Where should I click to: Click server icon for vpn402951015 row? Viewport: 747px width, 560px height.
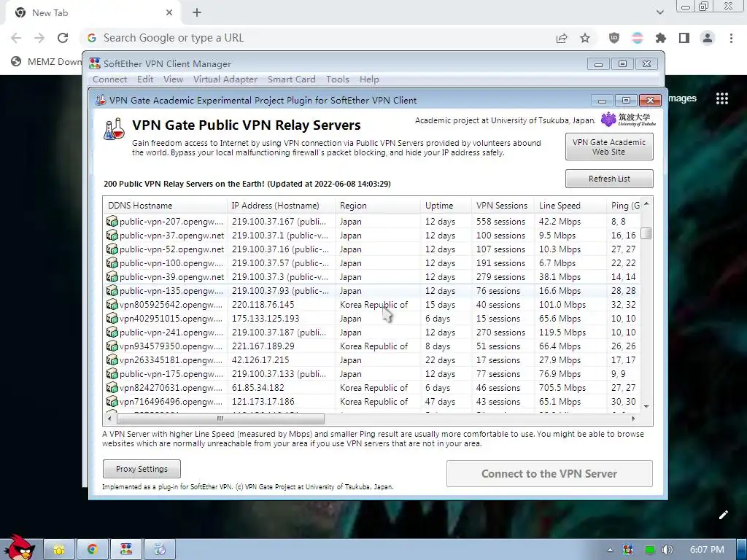[112, 318]
